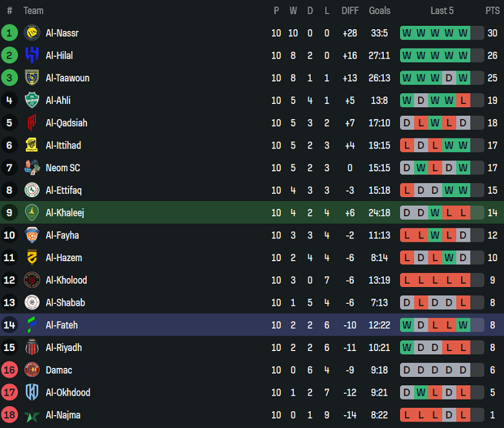Viewport: 504px width, 428px height.
Task: Click the Goals column header
Action: (379, 10)
